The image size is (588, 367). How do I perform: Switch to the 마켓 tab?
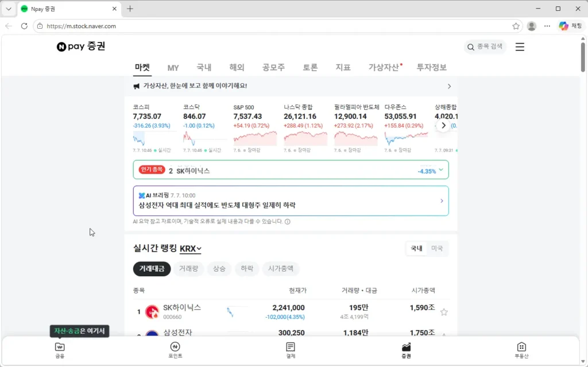(142, 68)
